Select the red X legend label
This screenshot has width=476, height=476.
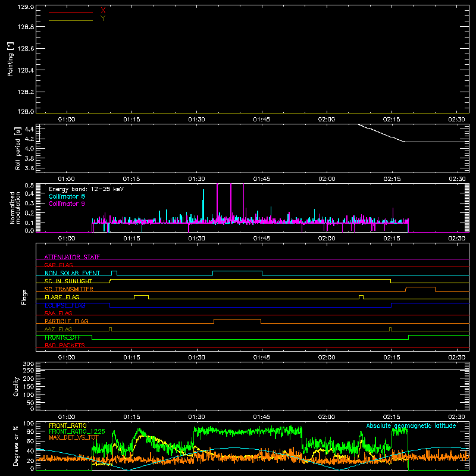(103, 11)
